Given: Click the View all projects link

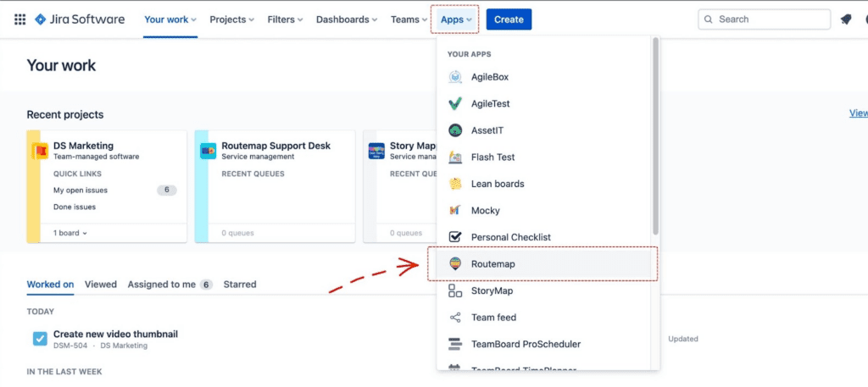Looking at the screenshot, I should tap(859, 113).
